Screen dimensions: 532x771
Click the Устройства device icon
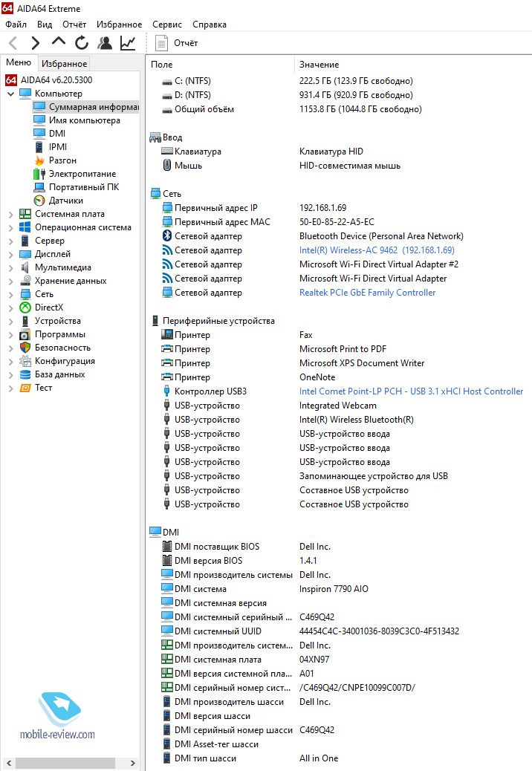click(x=25, y=321)
